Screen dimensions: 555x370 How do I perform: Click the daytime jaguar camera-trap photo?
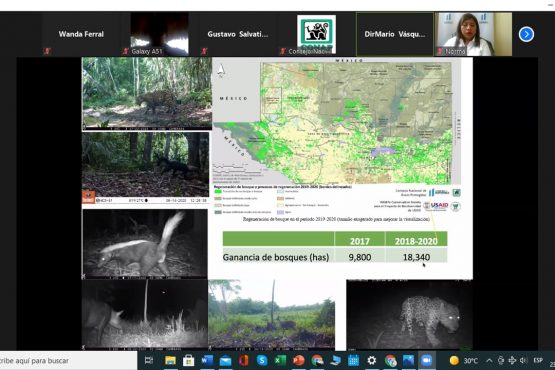click(x=147, y=94)
